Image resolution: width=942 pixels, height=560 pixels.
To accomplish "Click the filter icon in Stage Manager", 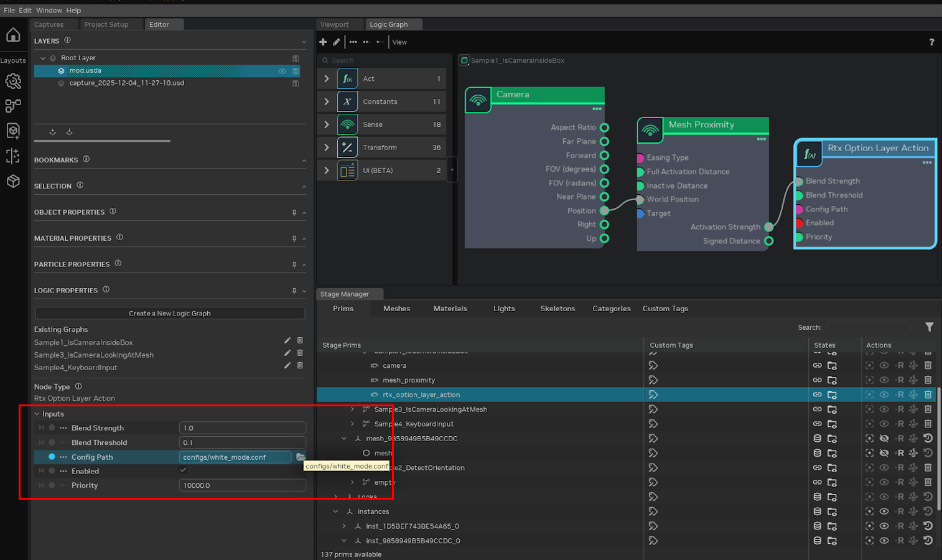I will [x=929, y=327].
